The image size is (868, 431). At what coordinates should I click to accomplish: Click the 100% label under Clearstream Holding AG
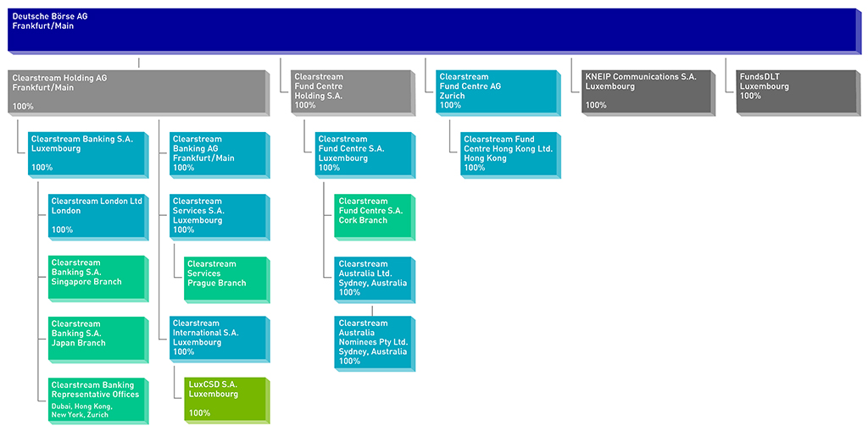click(x=23, y=106)
